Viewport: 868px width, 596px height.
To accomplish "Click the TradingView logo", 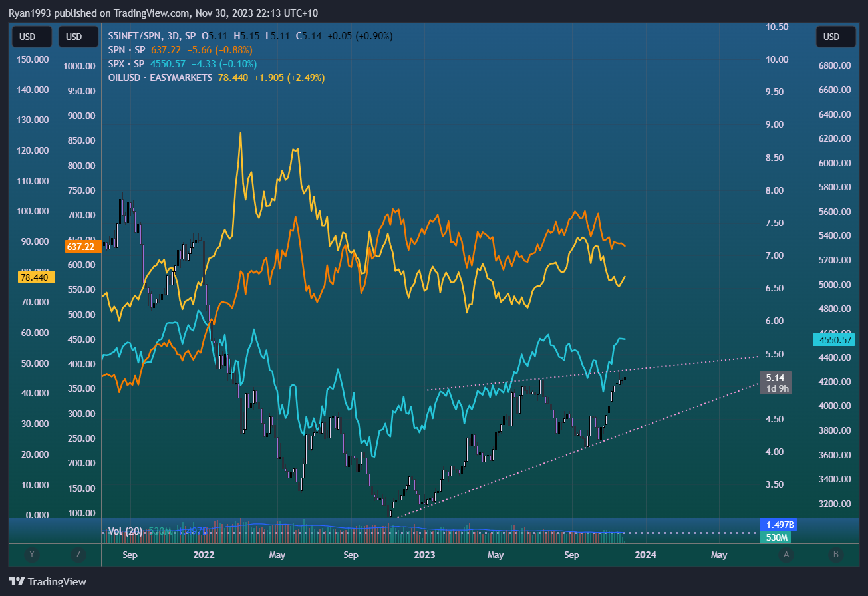I will pyautogui.click(x=47, y=581).
